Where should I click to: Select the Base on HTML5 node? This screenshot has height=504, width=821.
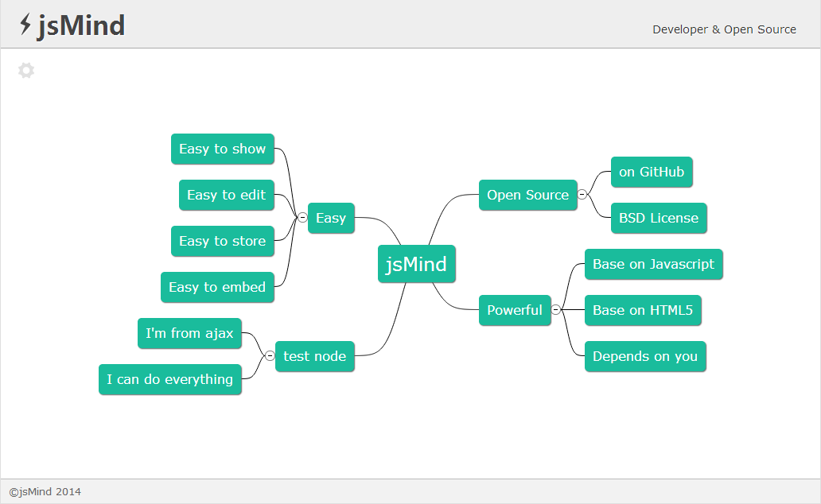pyautogui.click(x=643, y=310)
